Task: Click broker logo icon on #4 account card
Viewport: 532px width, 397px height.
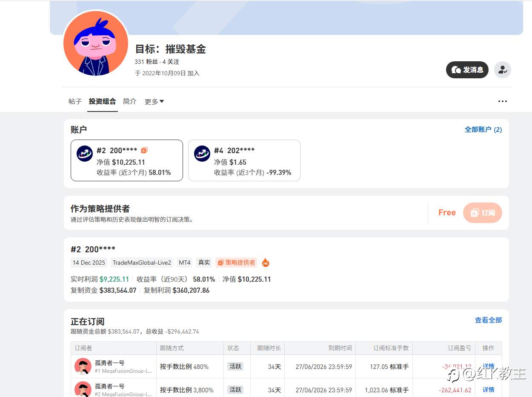Action: [202, 154]
